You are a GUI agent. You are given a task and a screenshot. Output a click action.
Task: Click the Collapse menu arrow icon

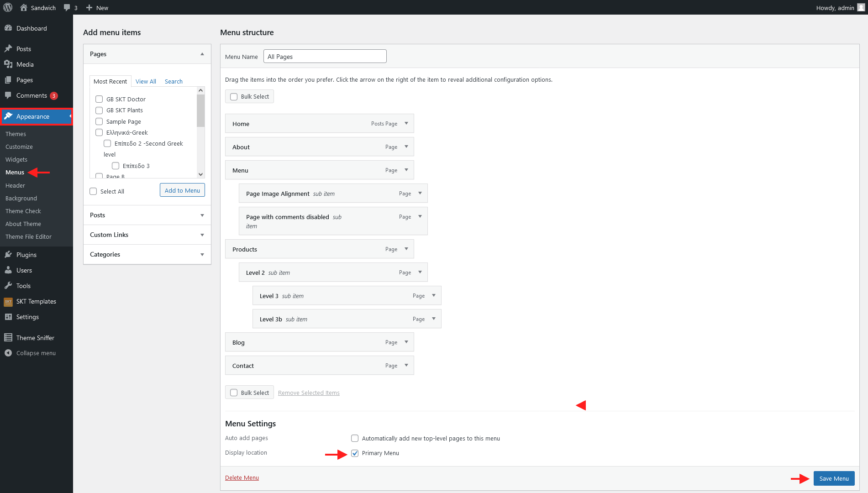coord(8,353)
